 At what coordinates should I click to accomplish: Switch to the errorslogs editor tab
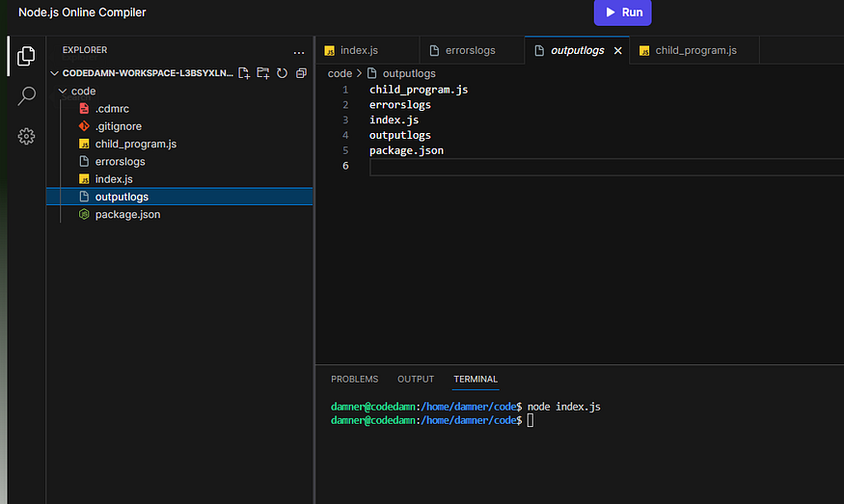click(472, 50)
